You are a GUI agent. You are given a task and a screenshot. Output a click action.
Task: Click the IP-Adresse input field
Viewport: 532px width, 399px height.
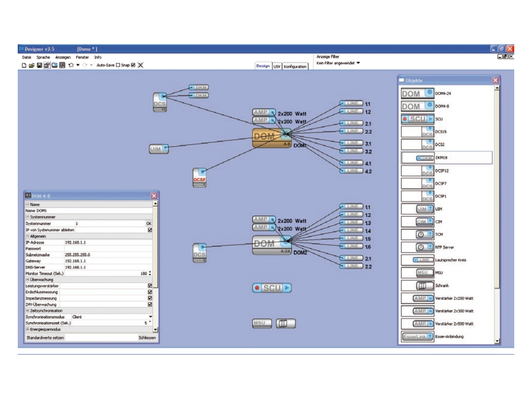click(108, 243)
